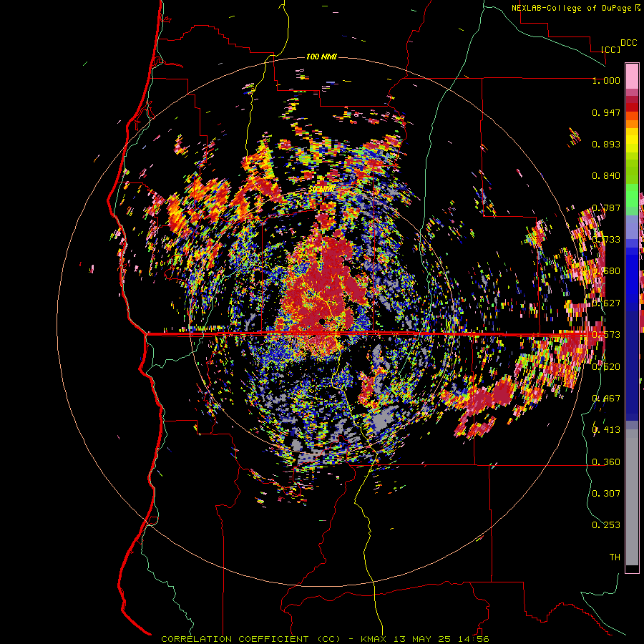Pick the orange color bar segment

(x=632, y=124)
